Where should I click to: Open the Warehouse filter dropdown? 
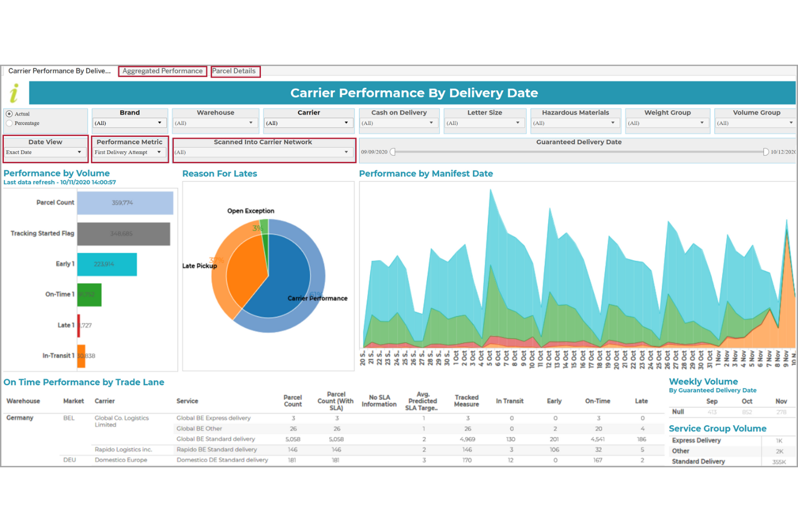tap(215, 123)
